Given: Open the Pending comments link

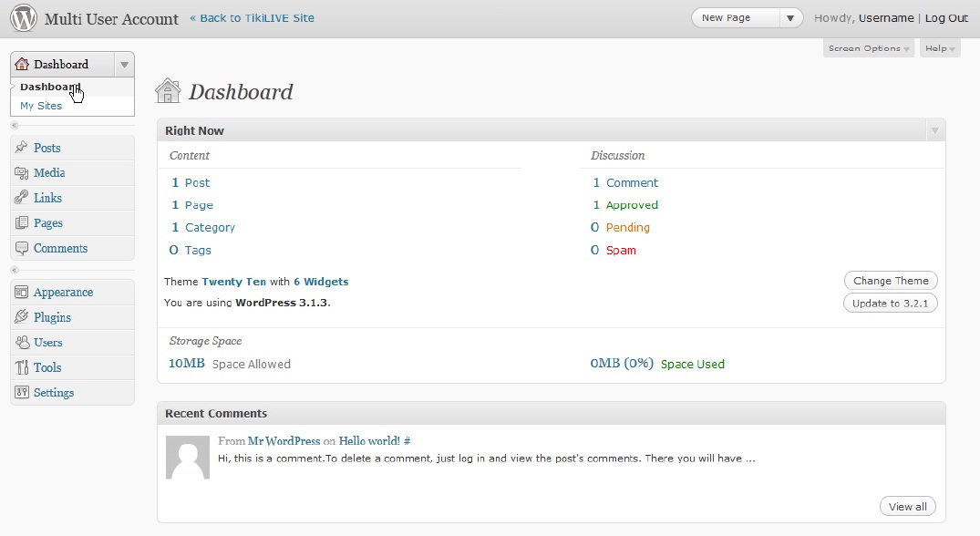Looking at the screenshot, I should click(x=627, y=227).
